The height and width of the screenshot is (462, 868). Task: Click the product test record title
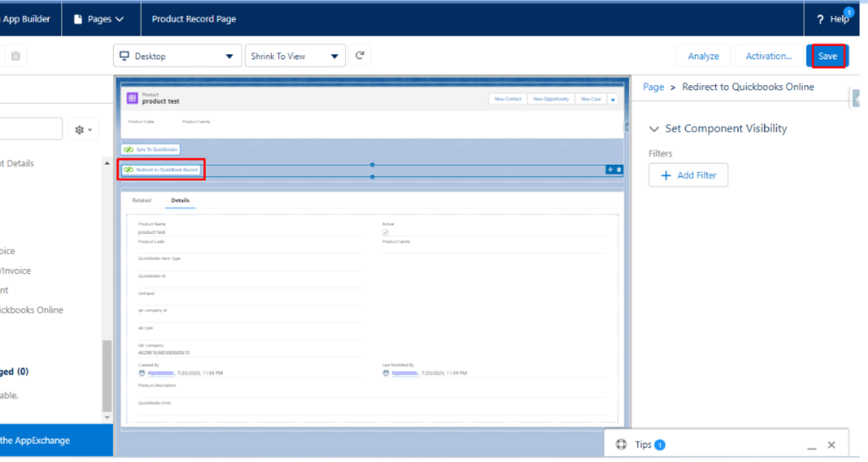[x=161, y=102]
